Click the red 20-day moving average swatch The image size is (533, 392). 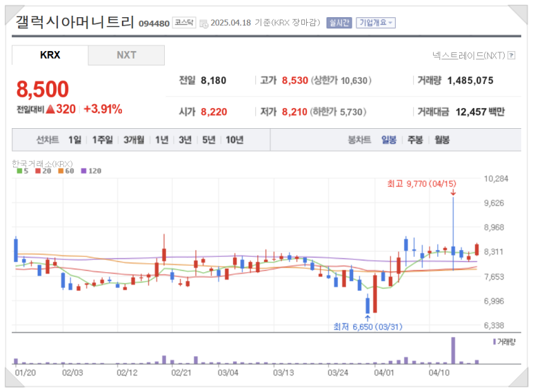pyautogui.click(x=38, y=171)
